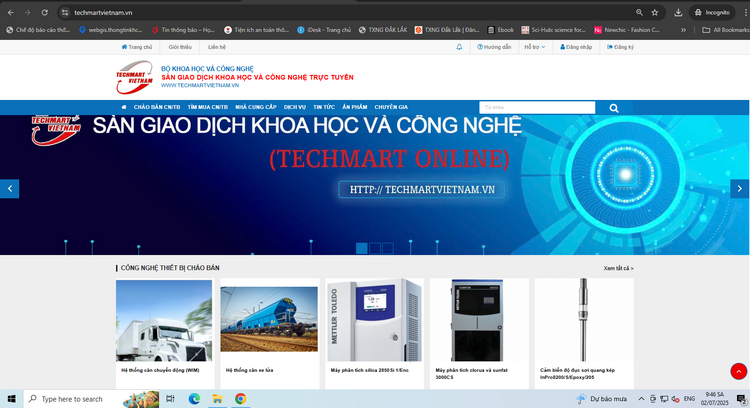Image resolution: width=750 pixels, height=408 pixels.
Task: Click ENG language indicator in tray
Action: 689,398
